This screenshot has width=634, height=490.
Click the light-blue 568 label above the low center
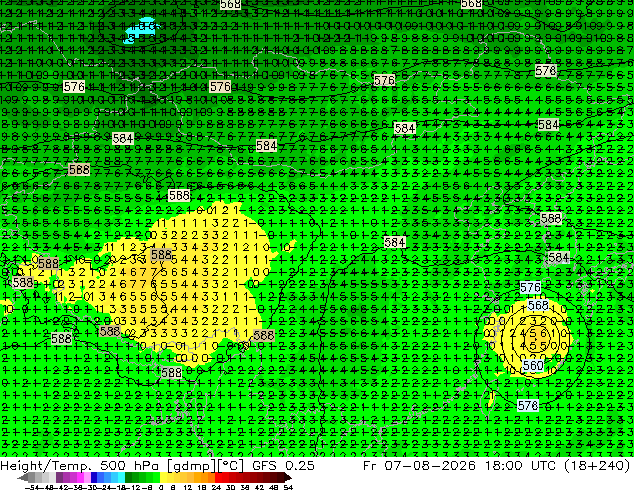coord(538,305)
